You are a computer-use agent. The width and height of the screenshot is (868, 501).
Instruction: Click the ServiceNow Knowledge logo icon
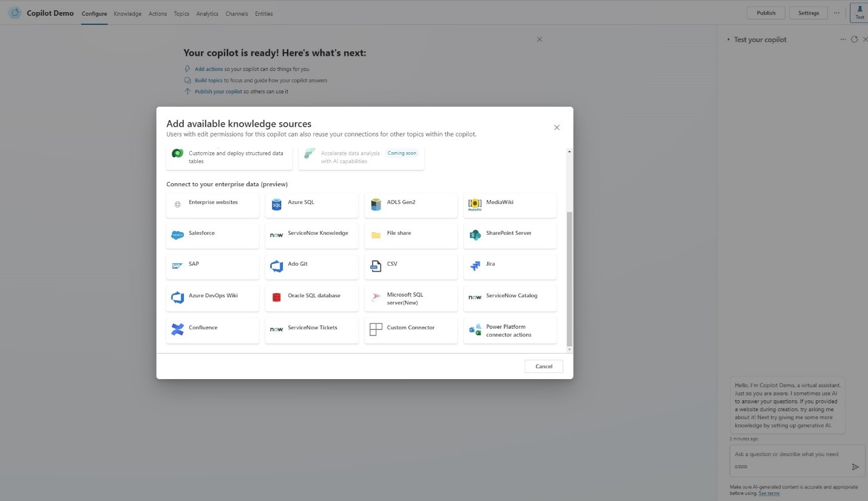point(277,235)
